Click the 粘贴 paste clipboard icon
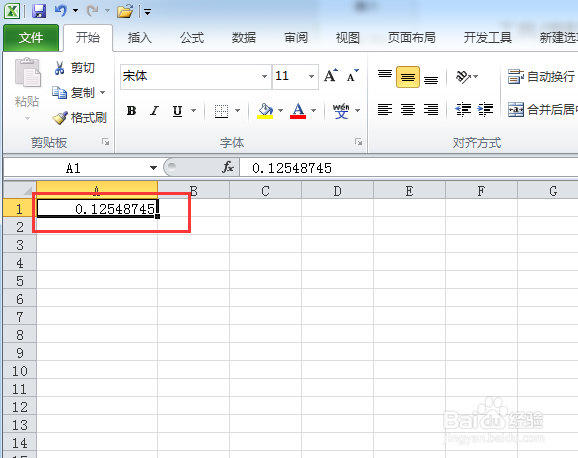 pyautogui.click(x=27, y=73)
